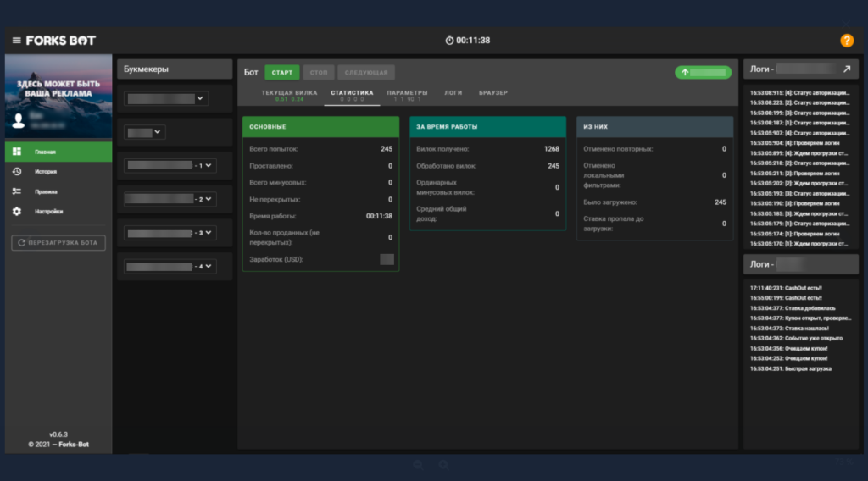Click the user avatar icon in sidebar
Viewport: 868px width, 481px height.
(x=19, y=120)
